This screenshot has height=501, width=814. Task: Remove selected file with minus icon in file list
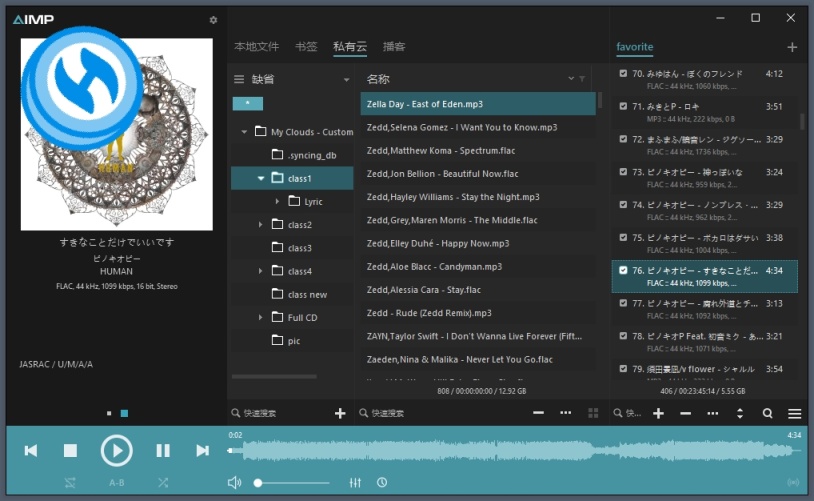pyautogui.click(x=538, y=413)
